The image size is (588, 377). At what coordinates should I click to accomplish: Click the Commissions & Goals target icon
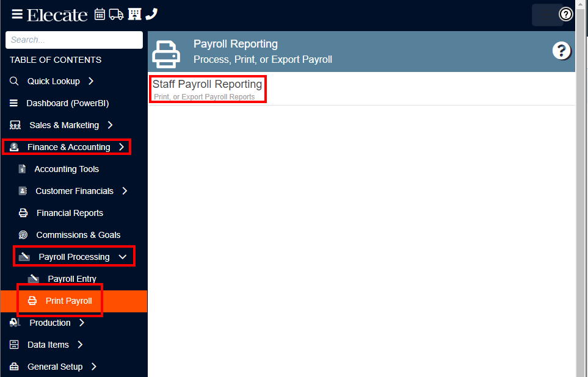pyautogui.click(x=23, y=235)
